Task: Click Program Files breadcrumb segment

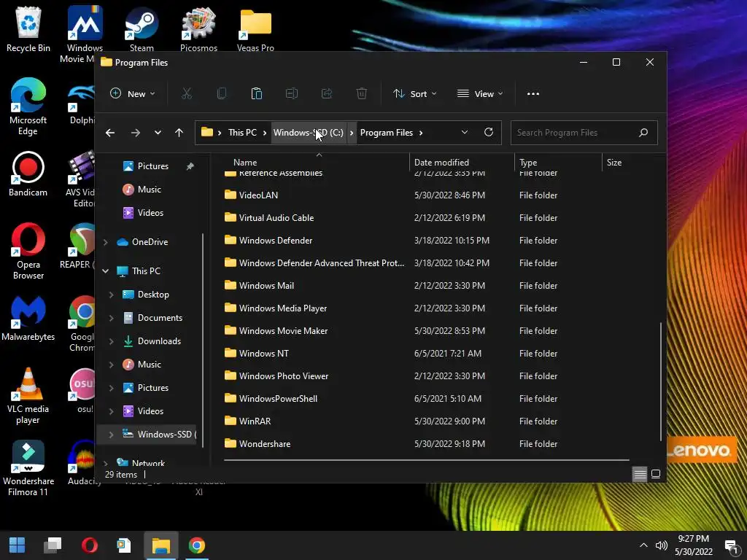Action: click(x=387, y=133)
